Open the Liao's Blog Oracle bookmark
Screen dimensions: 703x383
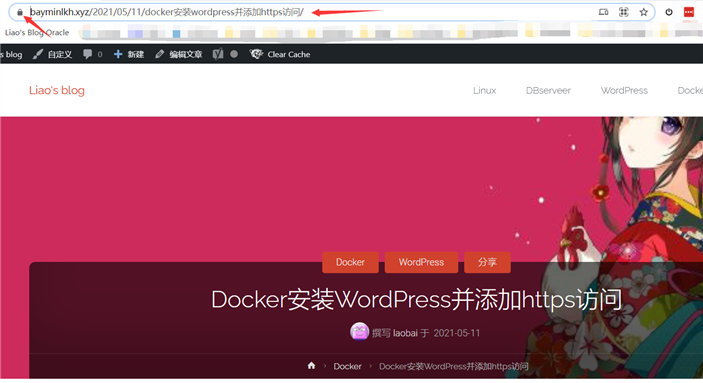tap(37, 32)
